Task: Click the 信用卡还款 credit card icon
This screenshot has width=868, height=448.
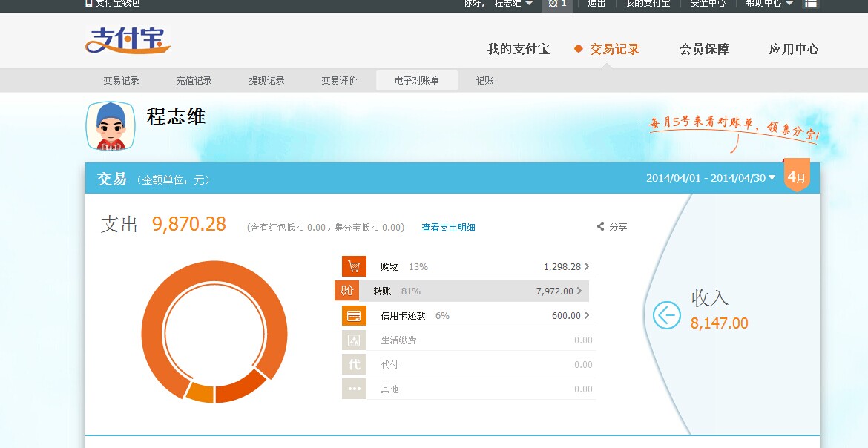Action: point(354,315)
